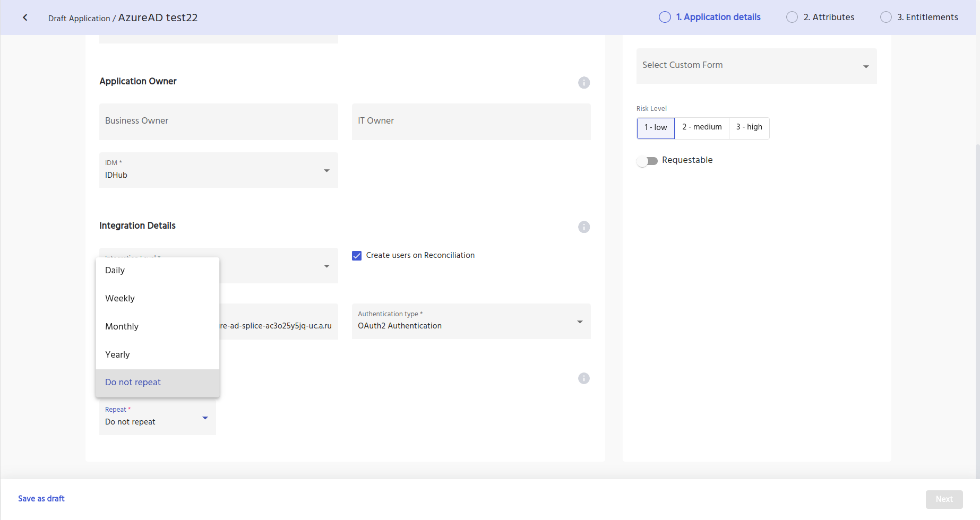Choose Weekly from repeat options
Image resolution: width=980 pixels, height=520 pixels.
(x=120, y=299)
